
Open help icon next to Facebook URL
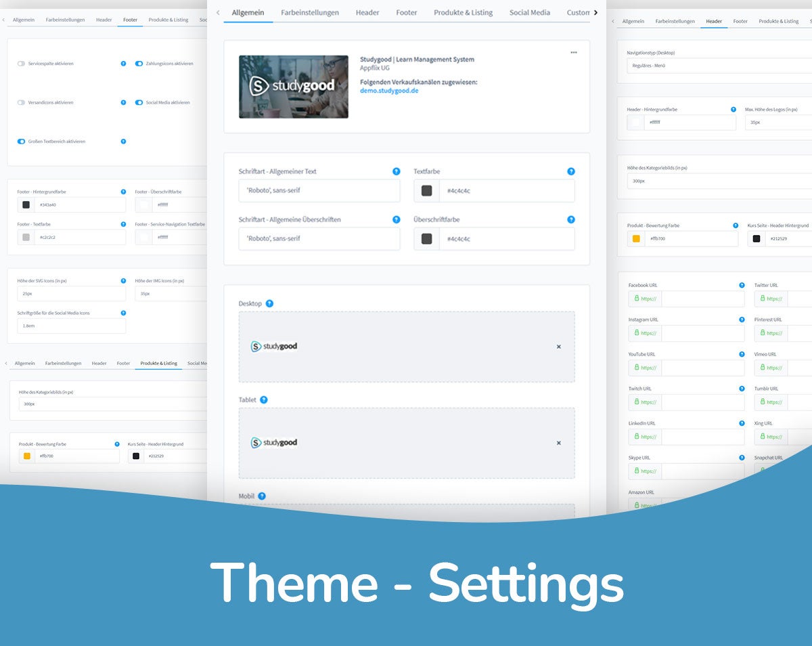click(742, 285)
